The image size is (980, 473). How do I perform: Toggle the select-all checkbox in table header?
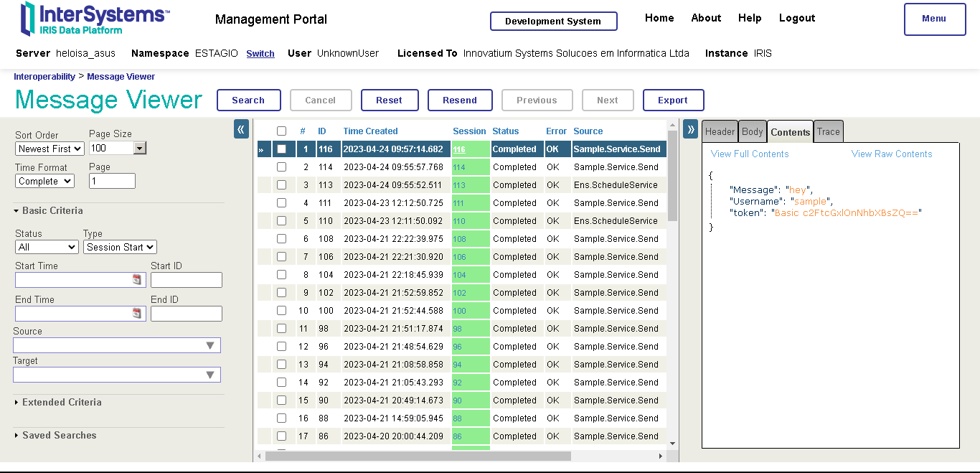point(282,131)
